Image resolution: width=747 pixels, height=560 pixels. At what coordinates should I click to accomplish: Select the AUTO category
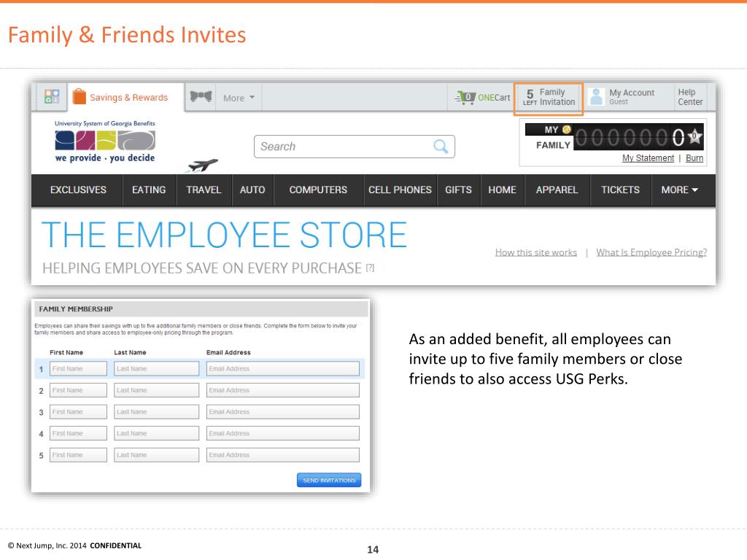tap(252, 190)
